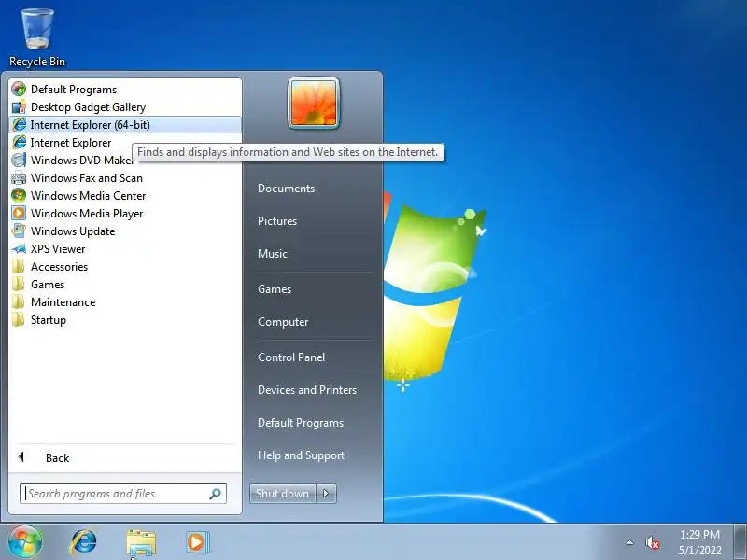The image size is (747, 560).
Task: Open Music from the right pane
Action: click(x=273, y=253)
